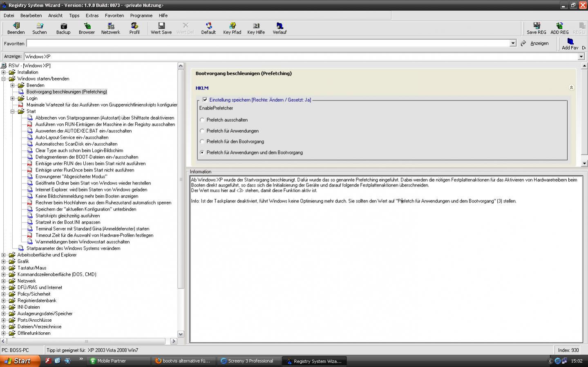Image resolution: width=588 pixels, height=367 pixels.
Task: Open the Extras menu
Action: (x=92, y=16)
